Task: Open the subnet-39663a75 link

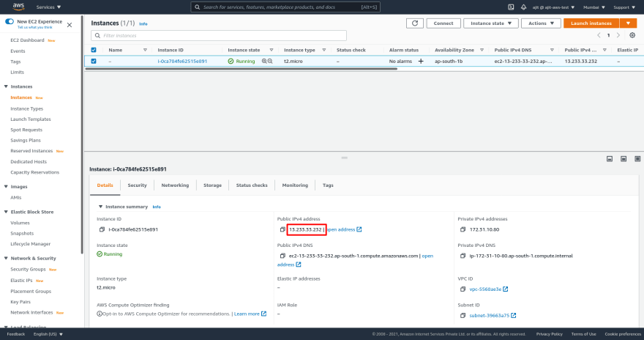Action: pyautogui.click(x=493, y=315)
